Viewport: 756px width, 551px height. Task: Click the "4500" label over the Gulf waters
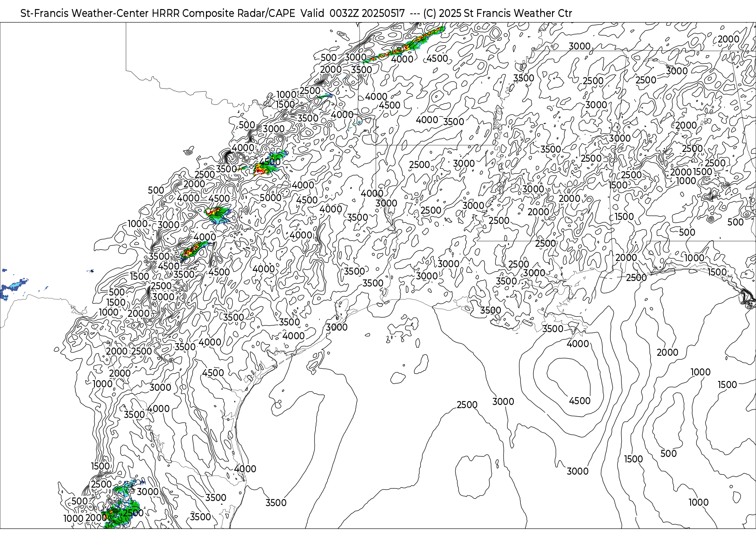580,401
